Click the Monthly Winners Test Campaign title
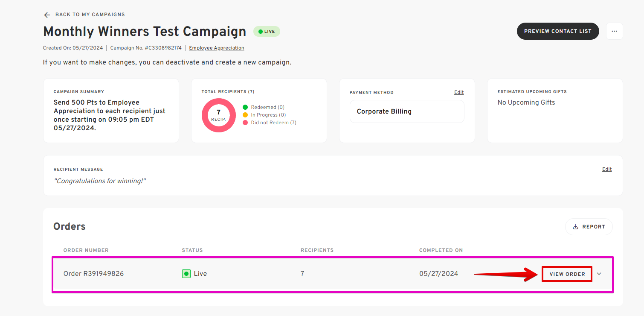The image size is (644, 316). pyautogui.click(x=145, y=32)
